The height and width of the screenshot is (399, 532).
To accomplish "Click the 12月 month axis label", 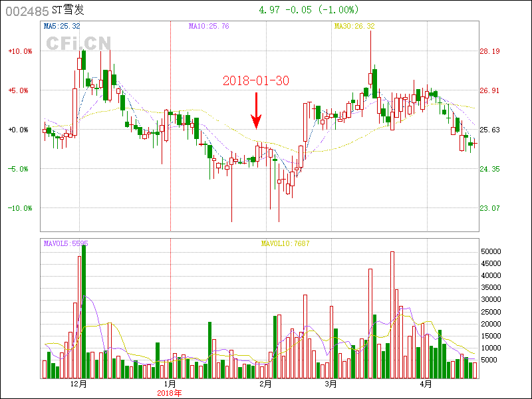I will 78,384.
